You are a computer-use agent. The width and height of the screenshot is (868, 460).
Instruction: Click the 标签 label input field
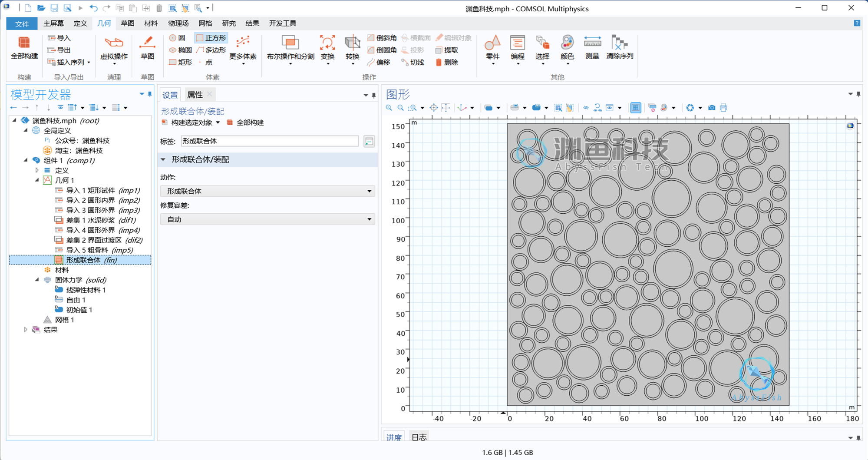[270, 141]
